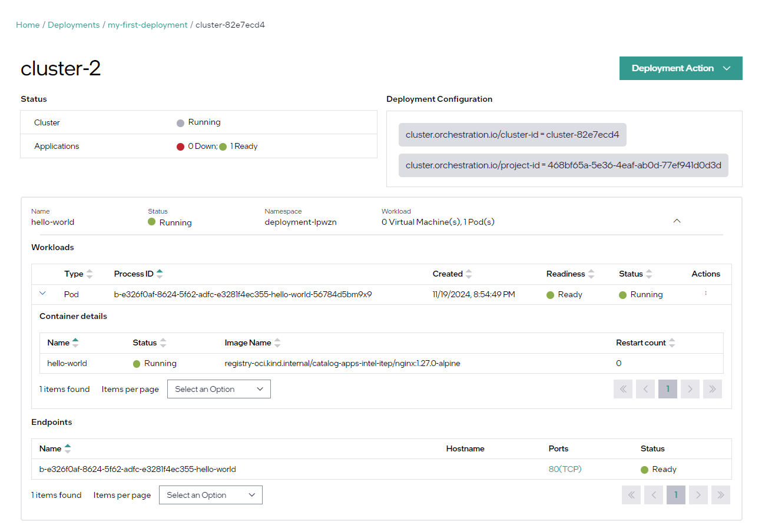762x532 pixels.
Task: Sort container details by Image Name
Action: (277, 343)
